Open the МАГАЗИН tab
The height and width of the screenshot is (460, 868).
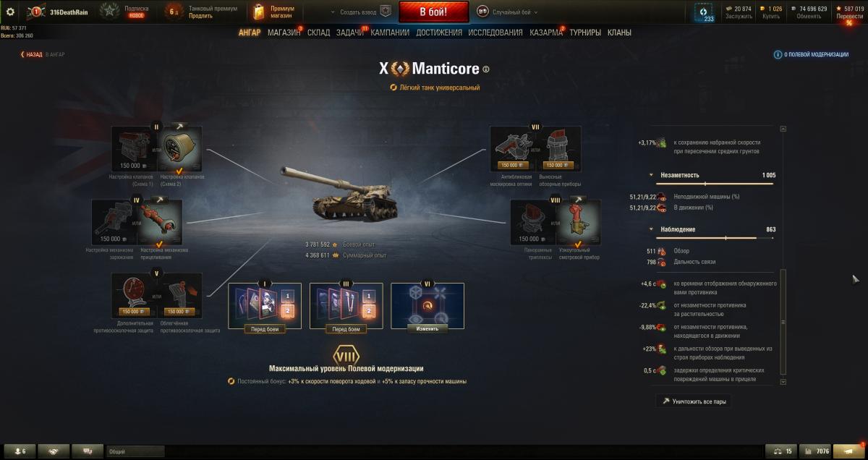coord(284,33)
